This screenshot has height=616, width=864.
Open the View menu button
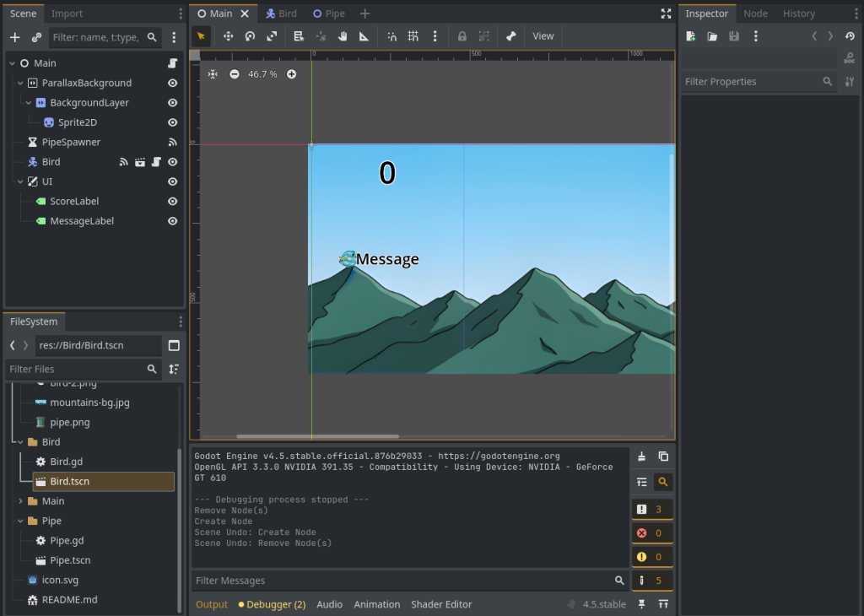pos(543,36)
